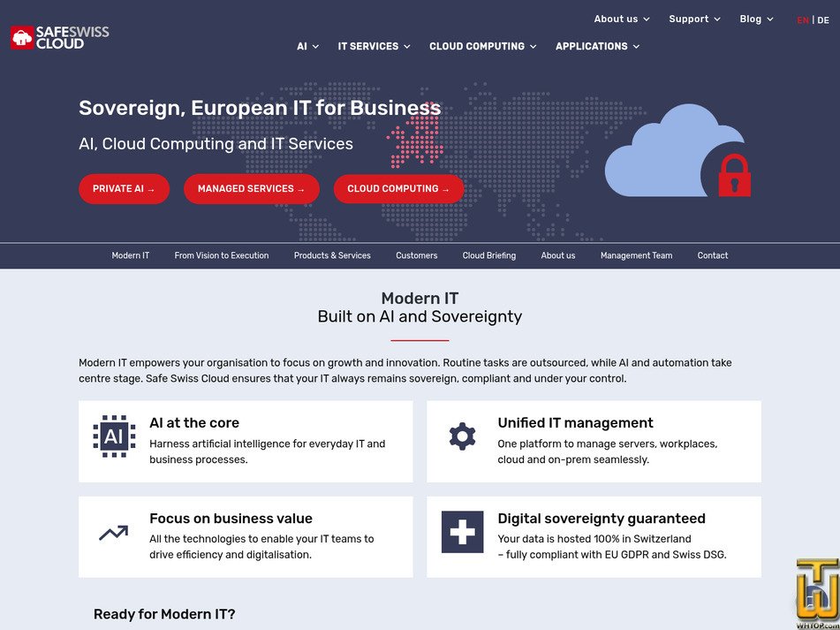Open the Applications dropdown menu
Screen dimensions: 840x630
pos(597,46)
